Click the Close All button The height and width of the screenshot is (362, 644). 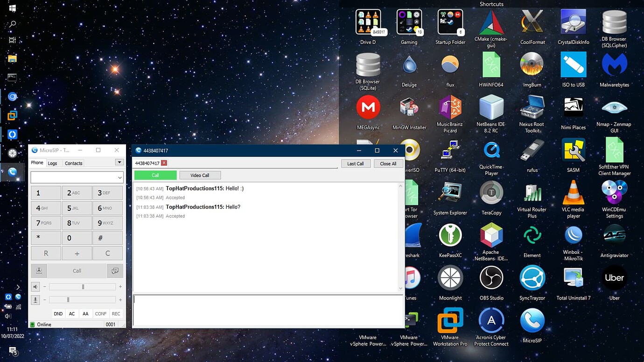[x=388, y=164]
